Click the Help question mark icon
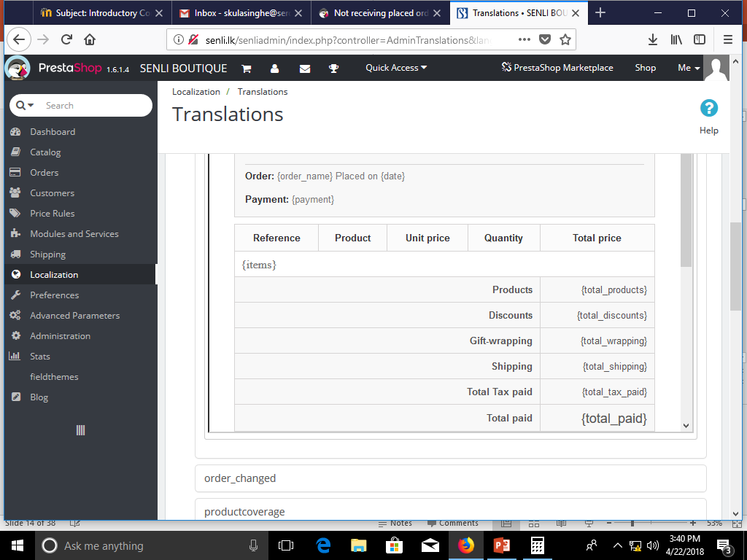The height and width of the screenshot is (560, 747). [x=709, y=108]
